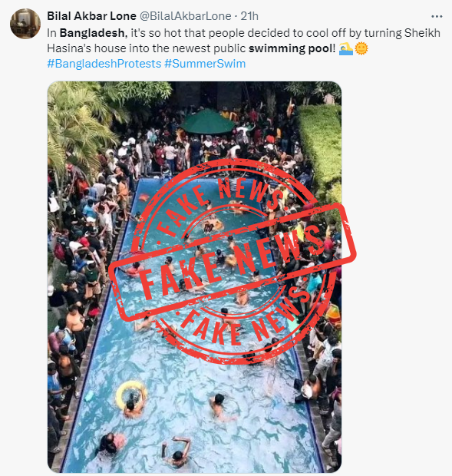452x476 pixels.
Task: Click the sun face emoji
Action: (361, 48)
